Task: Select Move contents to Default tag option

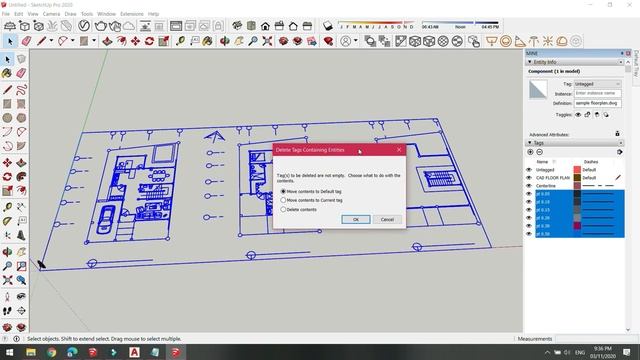Action: pos(312,191)
